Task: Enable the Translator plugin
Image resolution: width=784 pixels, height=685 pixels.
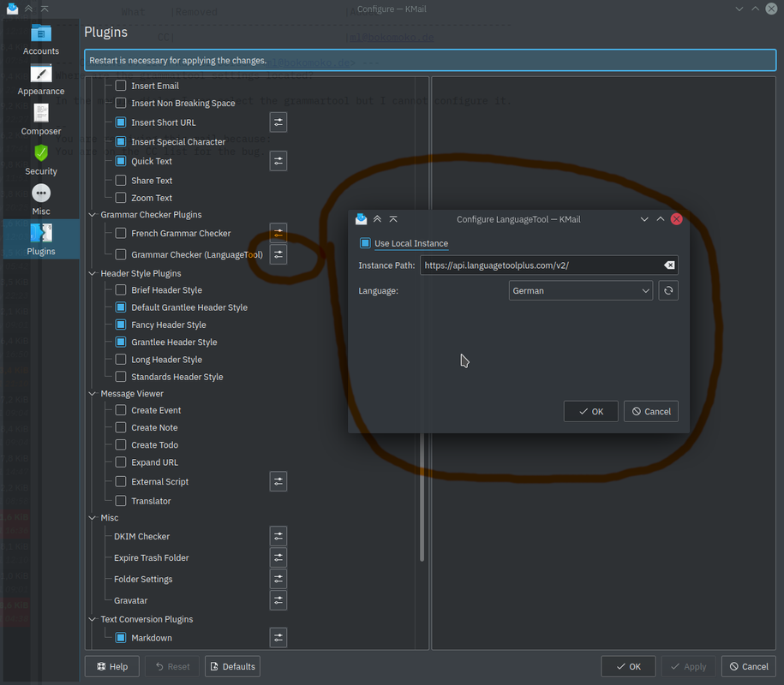Action: click(x=121, y=501)
